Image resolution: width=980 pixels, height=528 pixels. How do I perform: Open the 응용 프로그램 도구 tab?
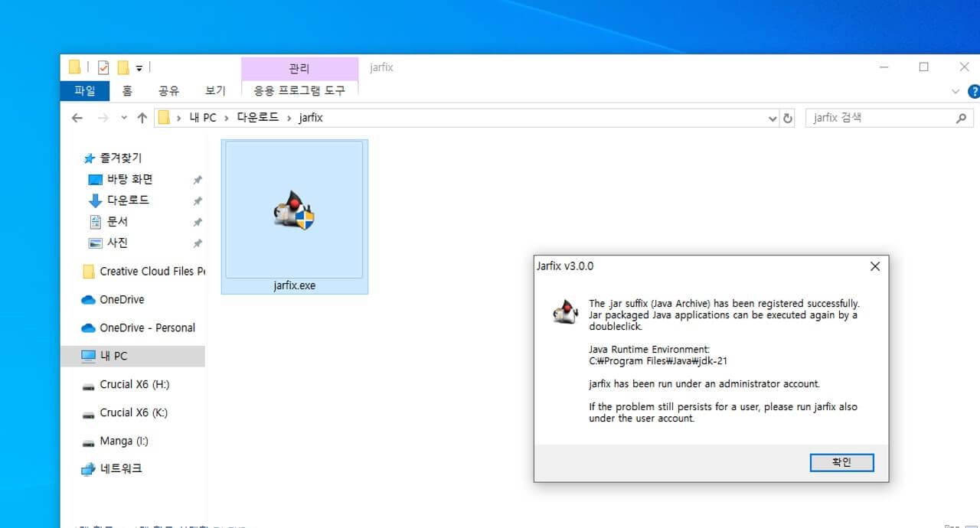coord(299,90)
